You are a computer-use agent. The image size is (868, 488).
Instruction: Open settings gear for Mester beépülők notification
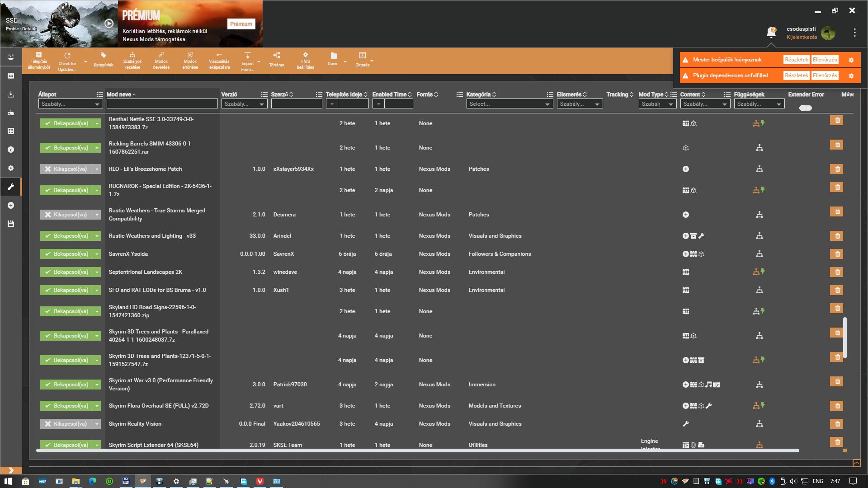851,60
